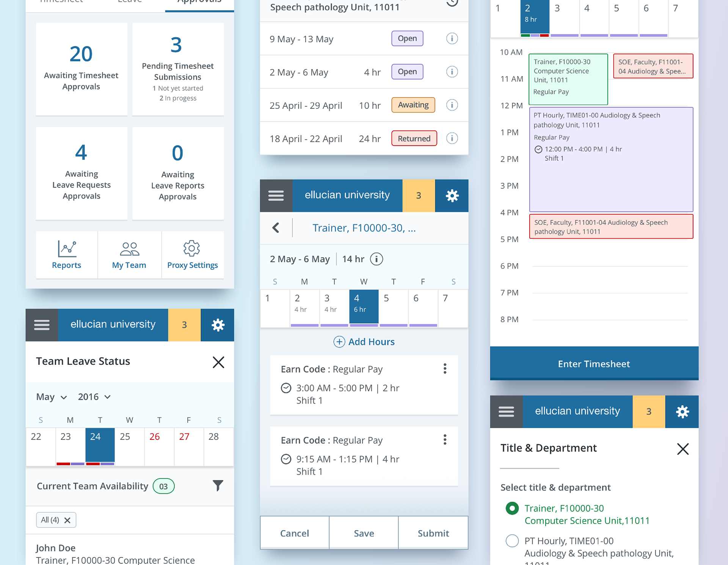
Task: Click the filter funnel icon in Team Availability
Action: point(218,485)
